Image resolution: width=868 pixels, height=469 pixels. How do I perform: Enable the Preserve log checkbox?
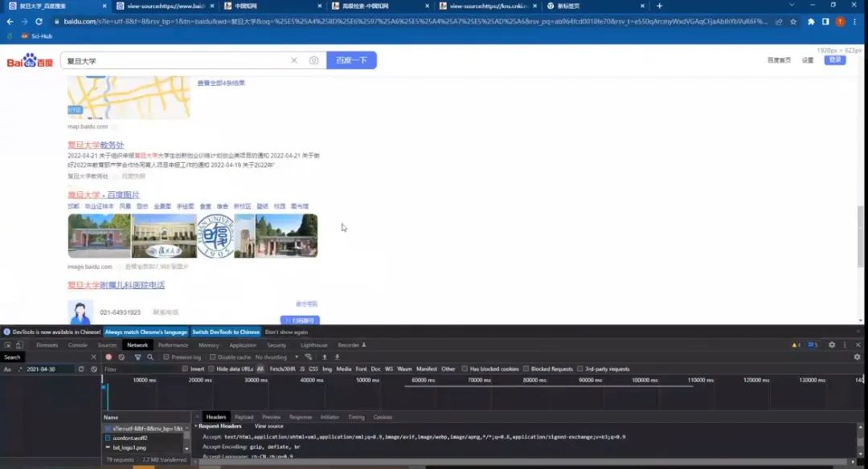pos(166,357)
